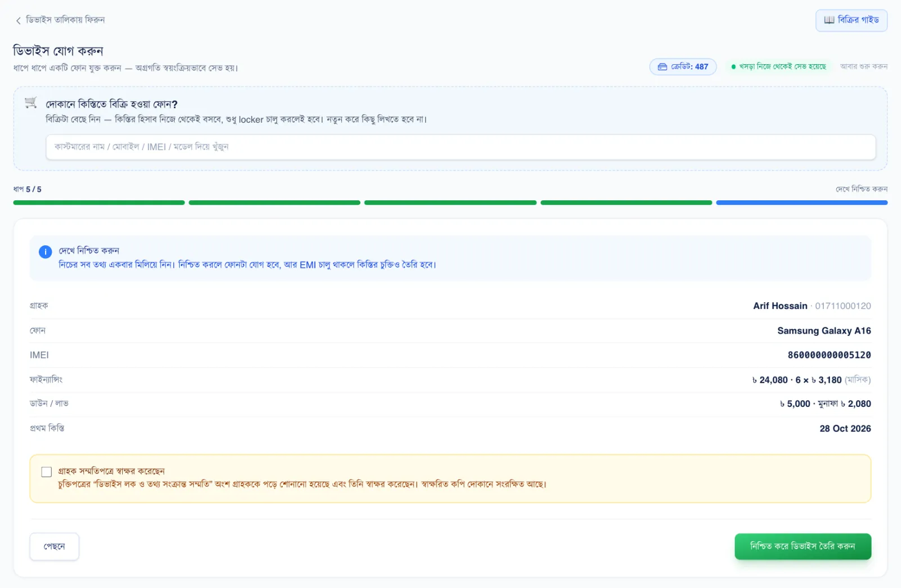The image size is (901, 588).
Task: Click the পেছনে back button
Action: point(54,546)
